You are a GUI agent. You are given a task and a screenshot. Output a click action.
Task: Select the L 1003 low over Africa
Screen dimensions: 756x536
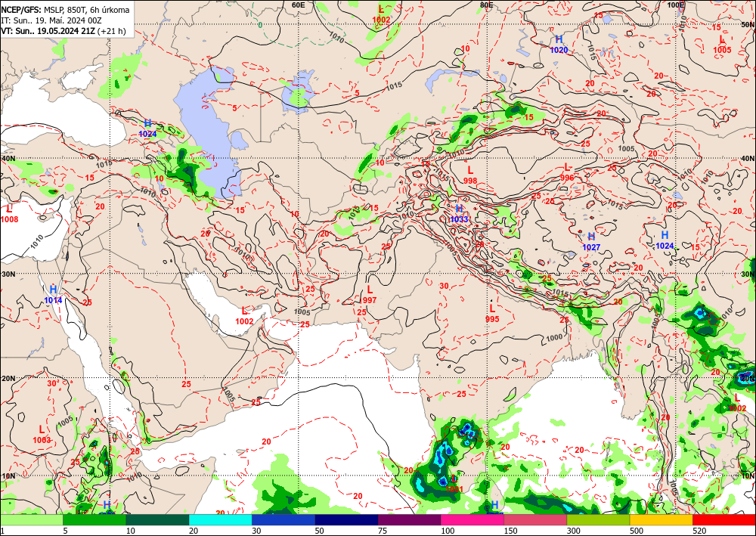click(42, 434)
